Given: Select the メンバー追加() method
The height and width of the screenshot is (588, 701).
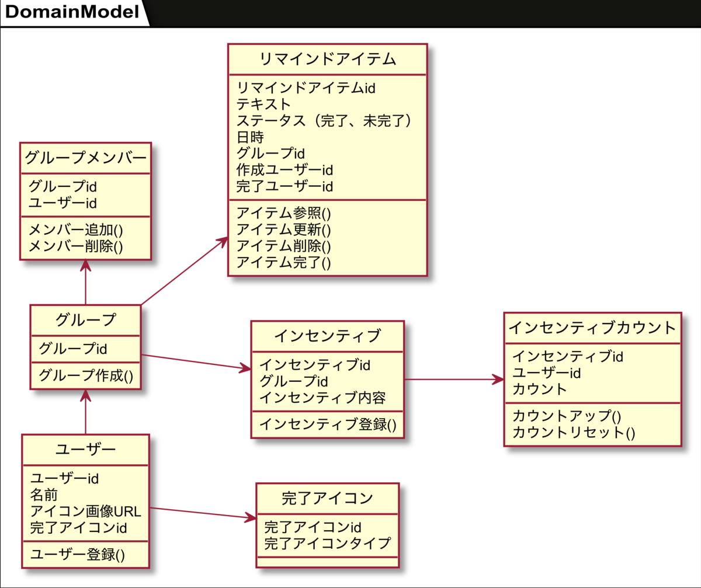Looking at the screenshot, I should coord(76,229).
